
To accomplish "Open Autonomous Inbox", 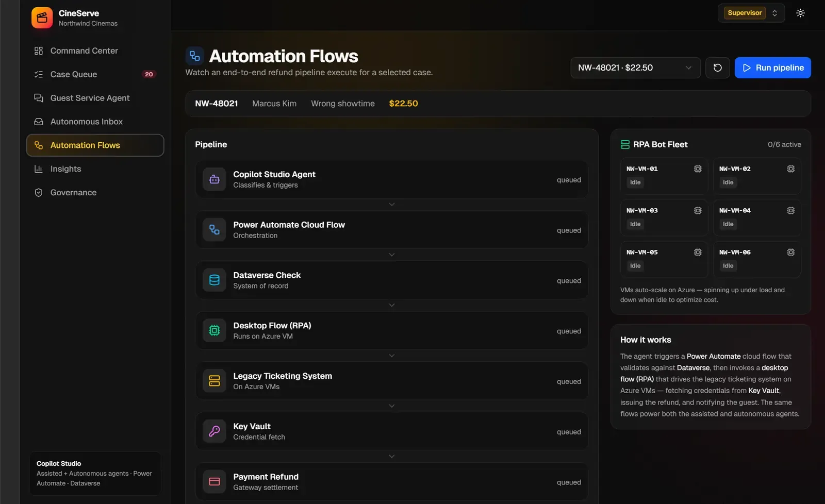I will (x=95, y=122).
